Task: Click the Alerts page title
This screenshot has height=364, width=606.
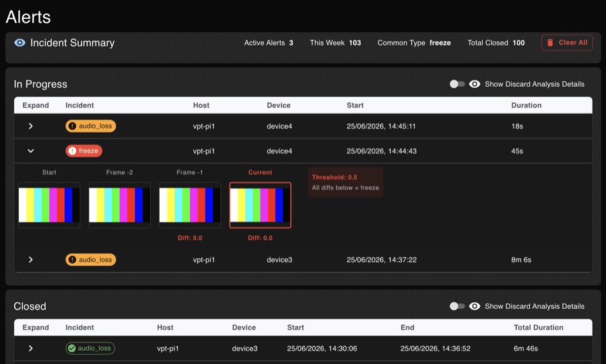Action: coord(28,17)
